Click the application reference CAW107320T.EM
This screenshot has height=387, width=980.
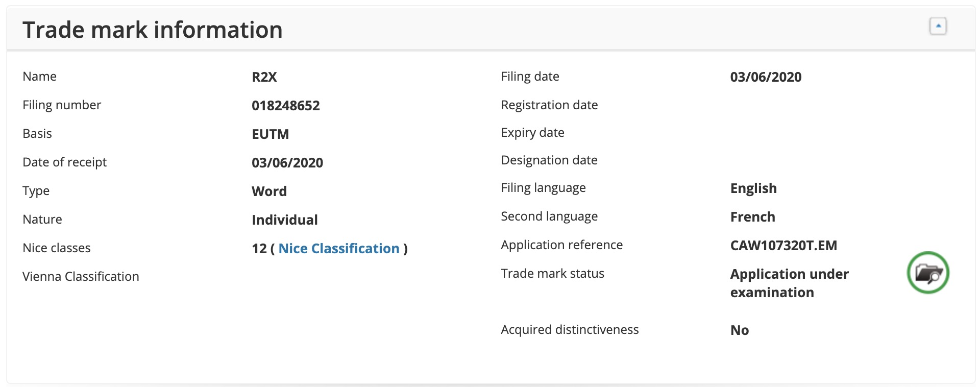click(x=783, y=246)
